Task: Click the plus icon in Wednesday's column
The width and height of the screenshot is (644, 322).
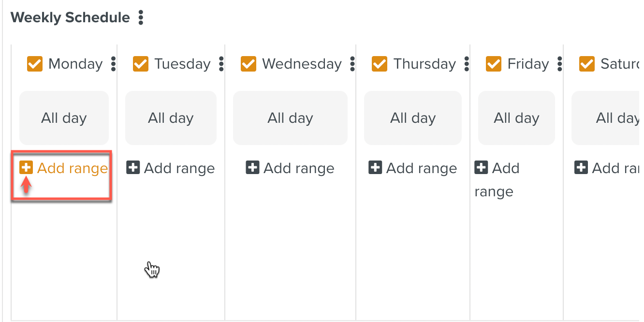Action: pos(252,168)
